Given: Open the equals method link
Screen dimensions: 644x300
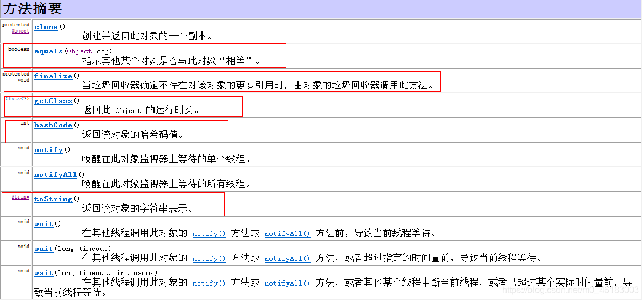Looking at the screenshot, I should click(49, 51).
